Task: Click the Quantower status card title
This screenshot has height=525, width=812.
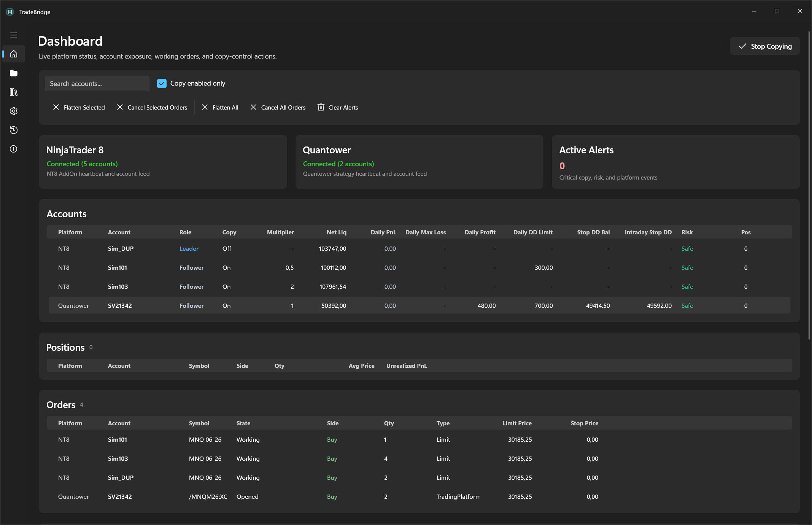Action: click(327, 150)
